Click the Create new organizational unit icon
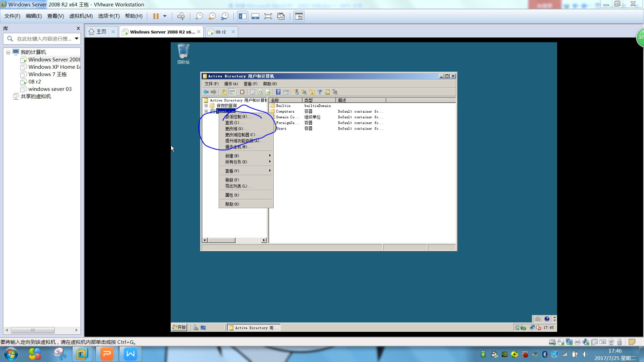Viewport: 644px width, 362px height. 312,92
